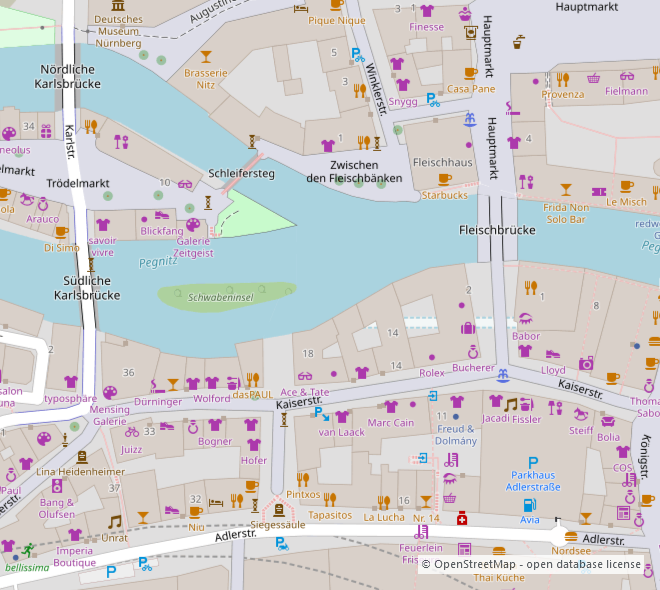The image size is (660, 590).
Task: Click the Parkhaus Adlerstraße parking P icon
Action: [x=533, y=463]
